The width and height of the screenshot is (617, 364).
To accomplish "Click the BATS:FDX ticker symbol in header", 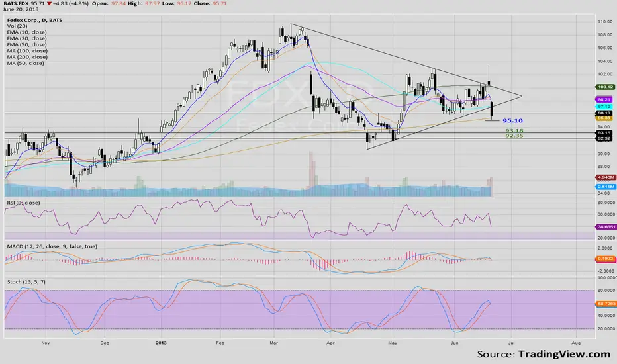I will pyautogui.click(x=15, y=3).
